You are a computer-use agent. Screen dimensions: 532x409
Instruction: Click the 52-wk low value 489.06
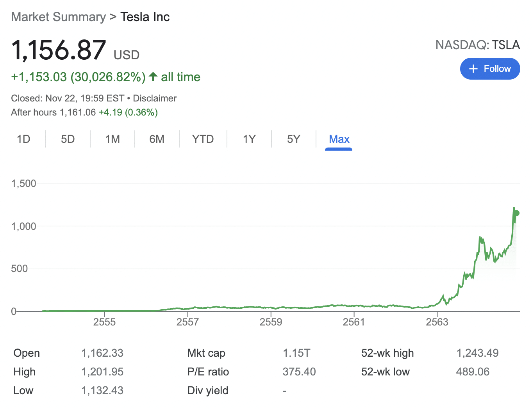tap(473, 372)
